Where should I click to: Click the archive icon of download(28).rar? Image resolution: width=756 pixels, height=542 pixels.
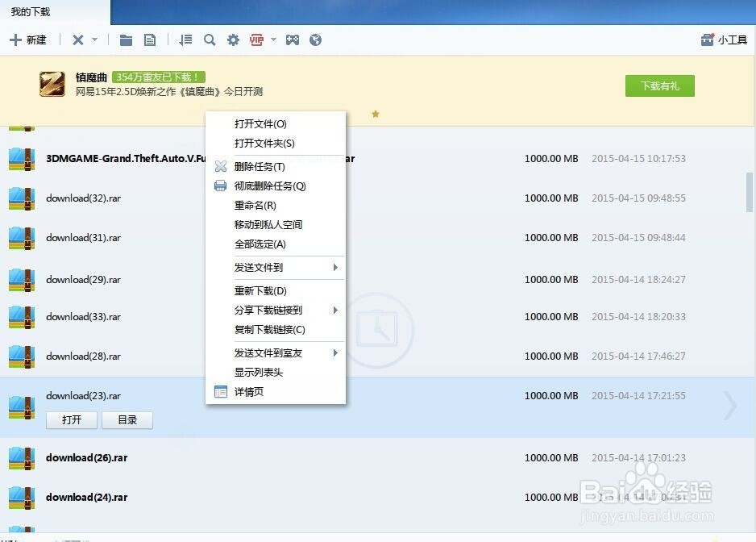coord(22,356)
